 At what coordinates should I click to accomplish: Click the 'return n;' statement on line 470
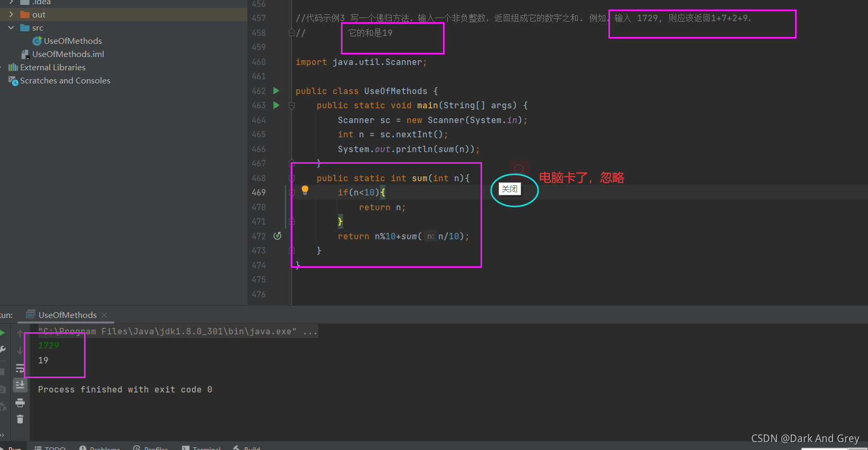coord(383,208)
